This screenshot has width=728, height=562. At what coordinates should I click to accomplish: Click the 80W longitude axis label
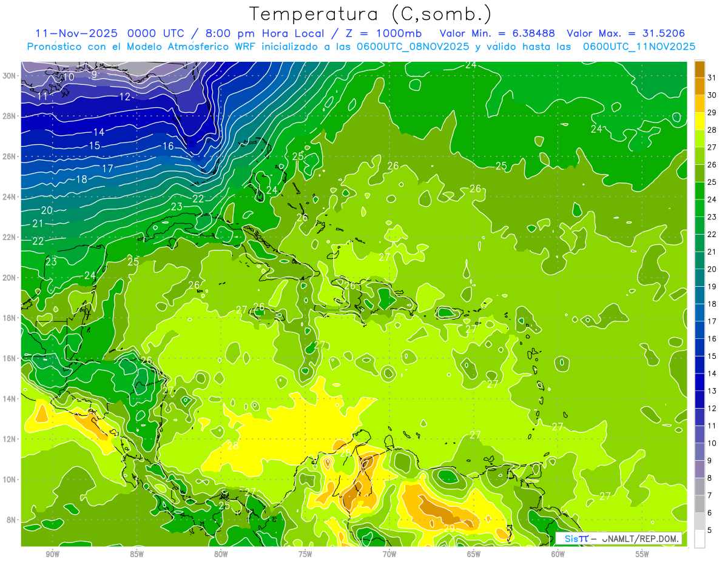click(x=221, y=554)
